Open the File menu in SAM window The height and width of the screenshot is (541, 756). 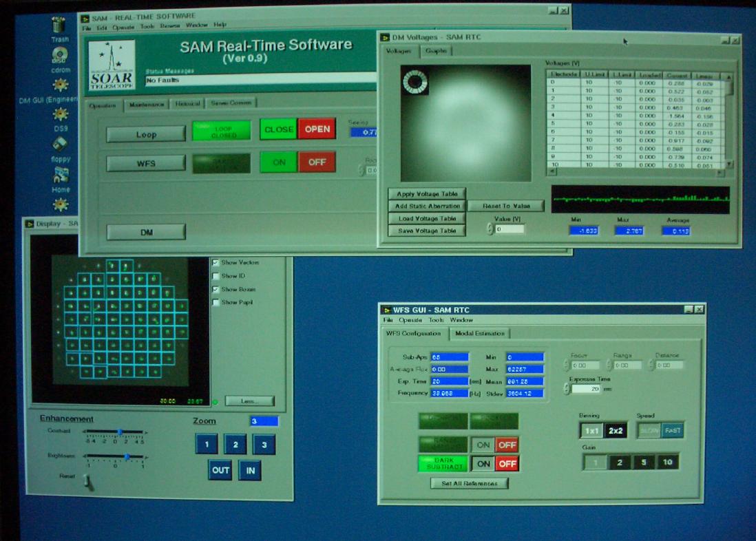point(86,28)
